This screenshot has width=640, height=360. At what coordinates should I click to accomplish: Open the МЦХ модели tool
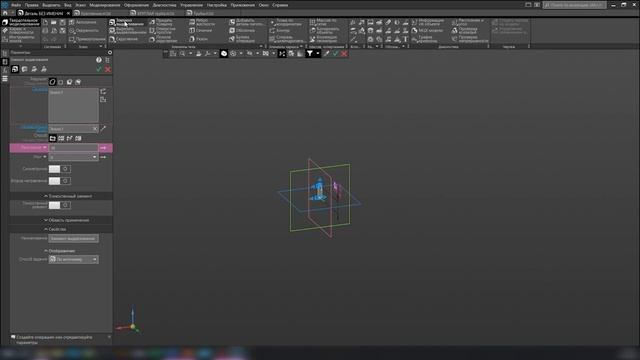tap(427, 31)
